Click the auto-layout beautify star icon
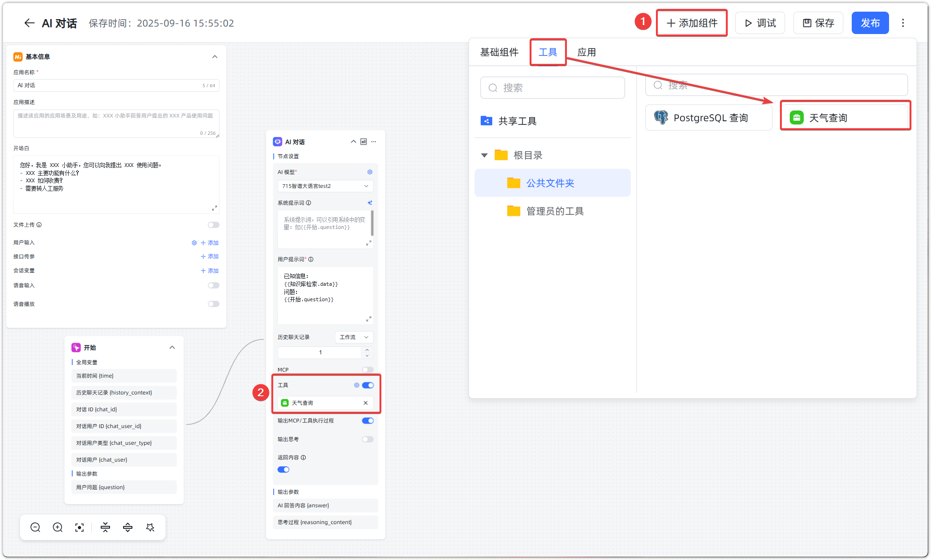This screenshot has width=931, height=560. (x=150, y=527)
